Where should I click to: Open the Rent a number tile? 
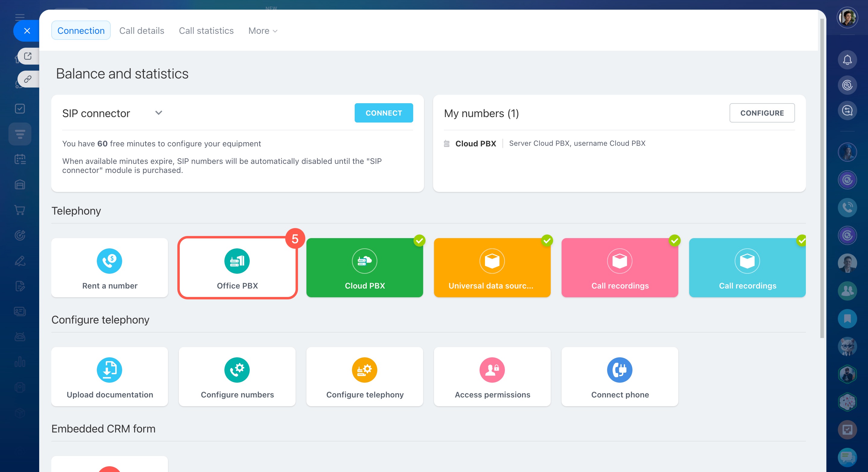point(109,268)
